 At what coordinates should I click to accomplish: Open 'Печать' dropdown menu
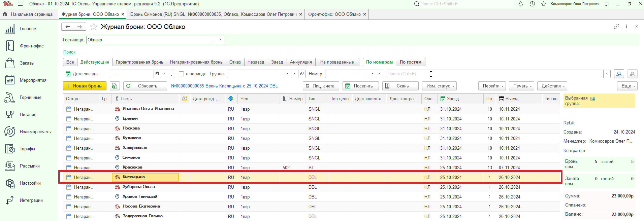521,86
